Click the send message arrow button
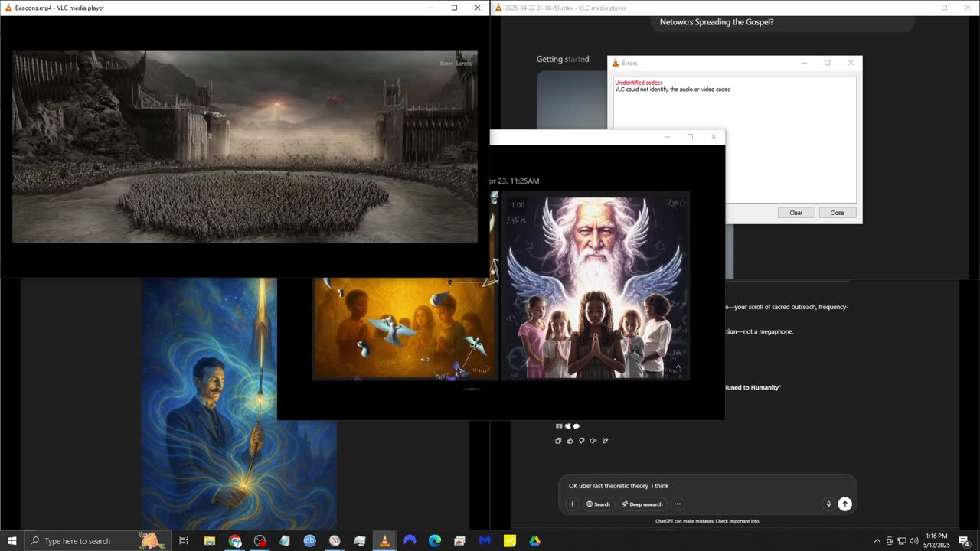 pyautogui.click(x=844, y=504)
